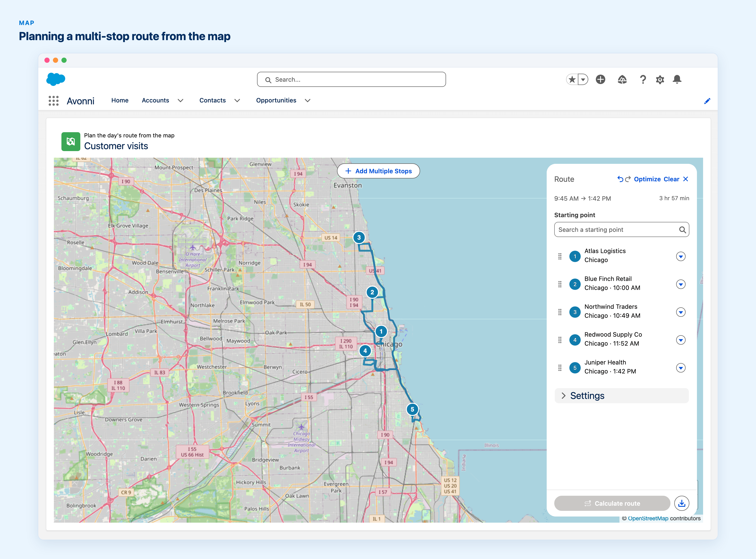Open the Accounts tab
The image size is (756, 559).
[x=155, y=101]
